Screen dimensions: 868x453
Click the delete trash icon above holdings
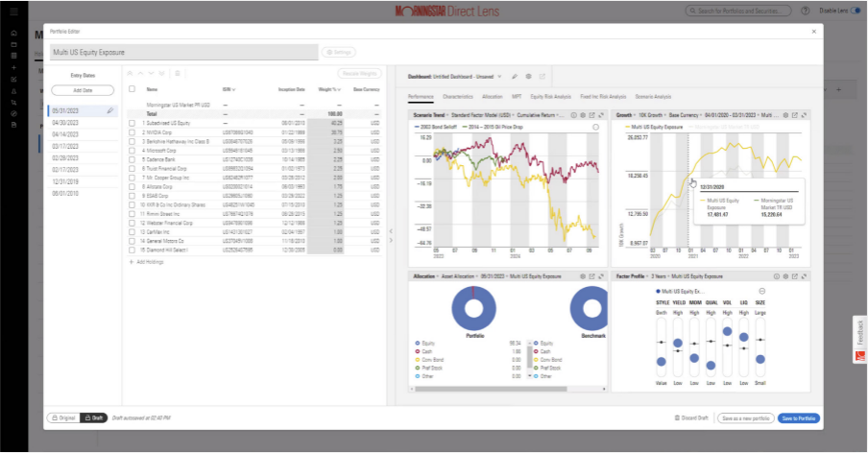176,73
